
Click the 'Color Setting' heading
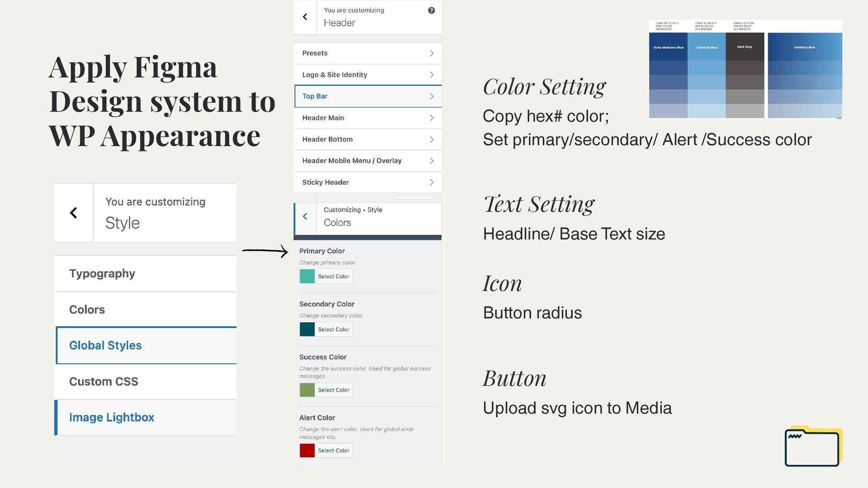(x=544, y=87)
